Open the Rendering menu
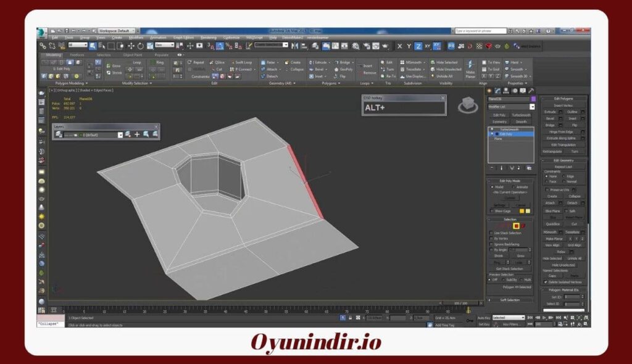The width and height of the screenshot is (632, 364). point(209,38)
